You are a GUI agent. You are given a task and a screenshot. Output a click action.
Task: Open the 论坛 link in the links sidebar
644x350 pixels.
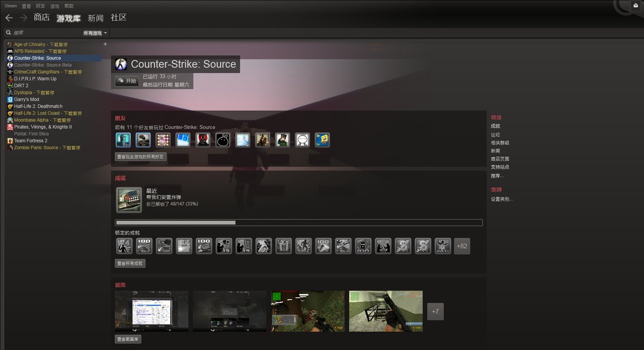[496, 135]
